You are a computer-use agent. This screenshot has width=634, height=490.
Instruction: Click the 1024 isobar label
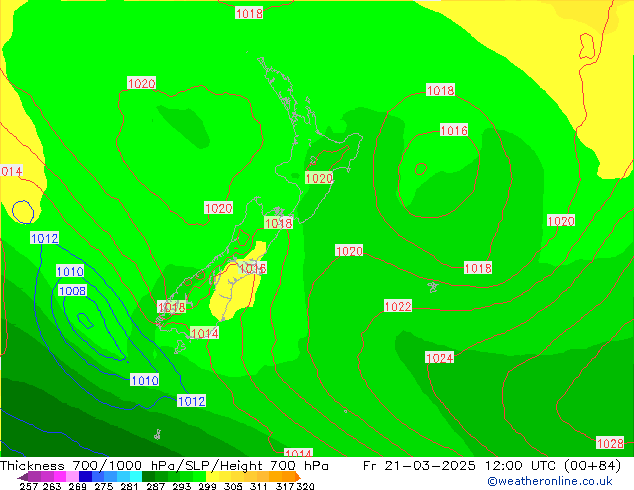(x=439, y=358)
